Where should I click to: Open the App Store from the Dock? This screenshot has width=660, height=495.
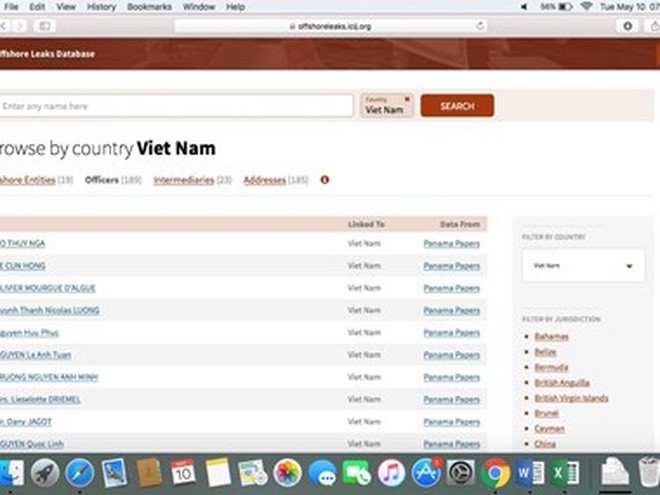point(426,472)
